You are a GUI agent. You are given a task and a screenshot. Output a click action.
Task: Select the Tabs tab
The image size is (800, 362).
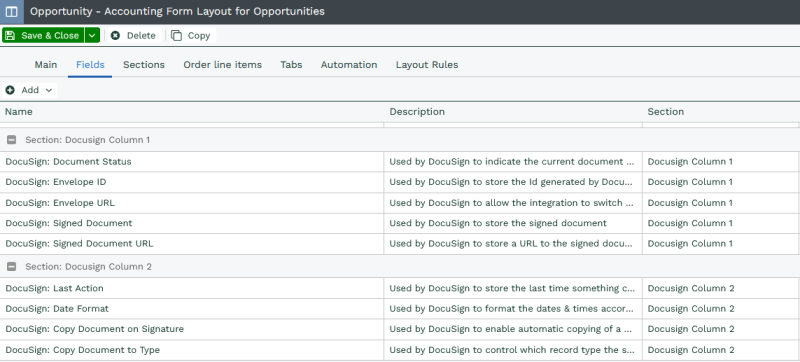(291, 65)
